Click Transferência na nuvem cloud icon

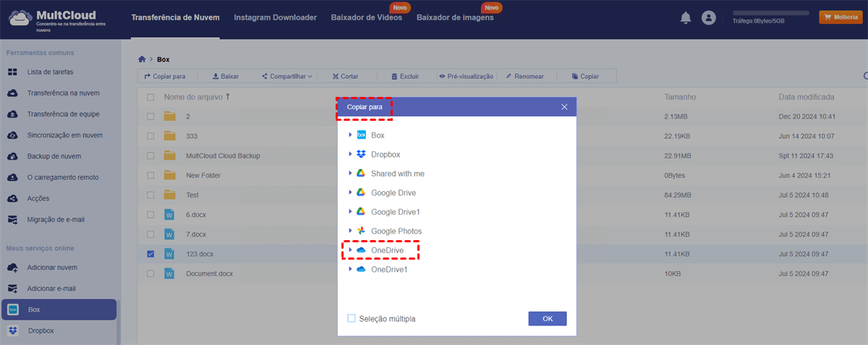[13, 93]
